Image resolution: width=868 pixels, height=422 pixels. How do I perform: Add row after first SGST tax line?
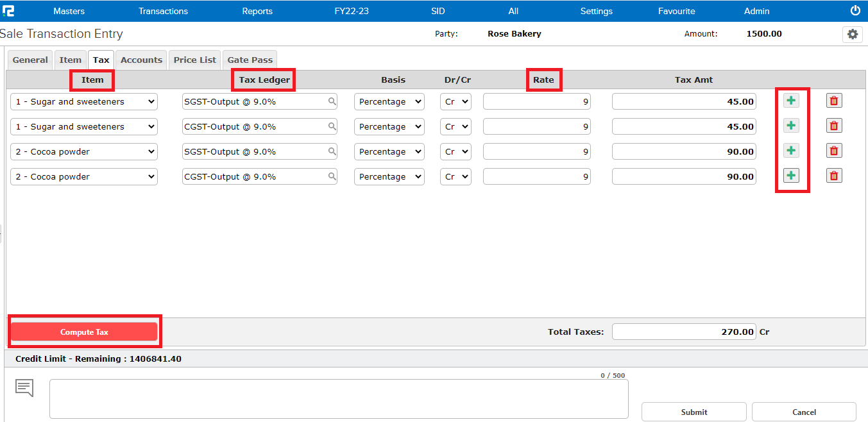pos(791,101)
